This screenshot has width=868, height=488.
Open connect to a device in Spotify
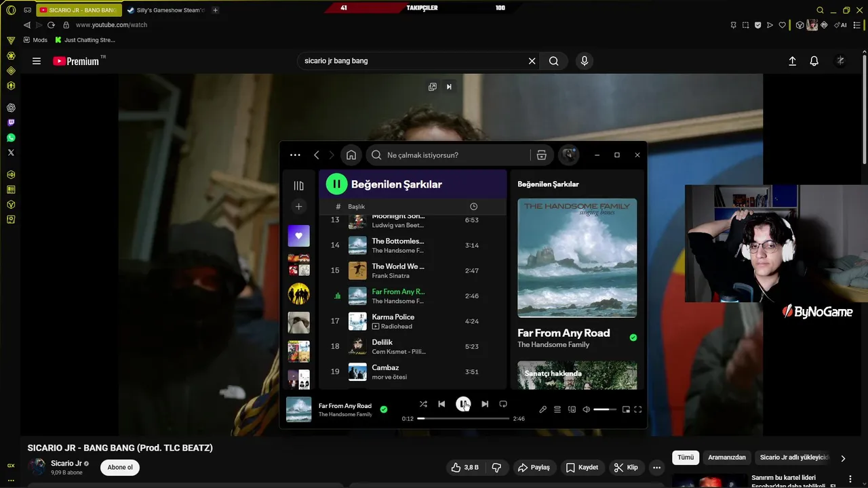tap(572, 409)
